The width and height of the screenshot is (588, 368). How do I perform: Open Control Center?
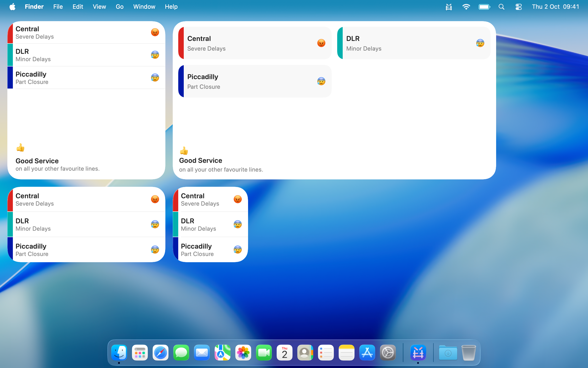tap(518, 7)
